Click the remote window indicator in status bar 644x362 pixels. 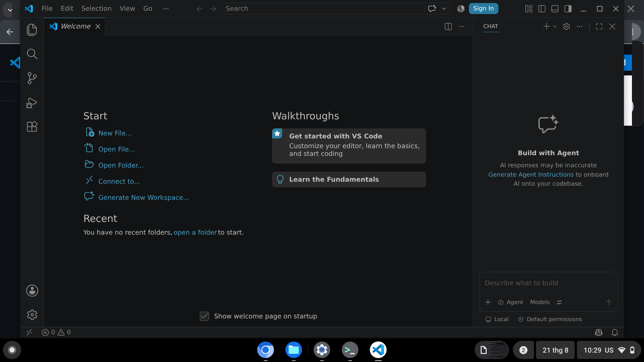tap(29, 332)
